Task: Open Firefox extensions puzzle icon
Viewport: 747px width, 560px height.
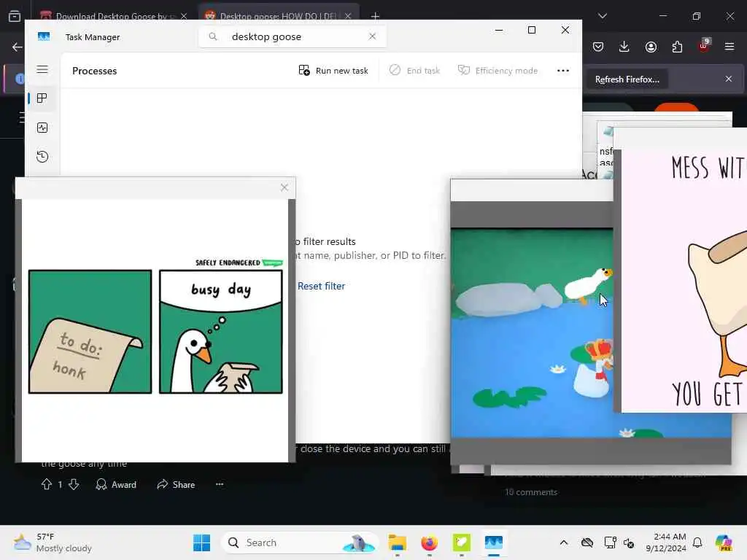Action: click(677, 47)
